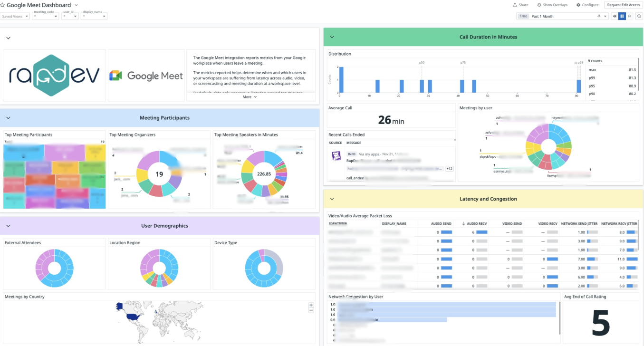Click the Share button
Viewport: 644px width, 346px height.
[520, 5]
